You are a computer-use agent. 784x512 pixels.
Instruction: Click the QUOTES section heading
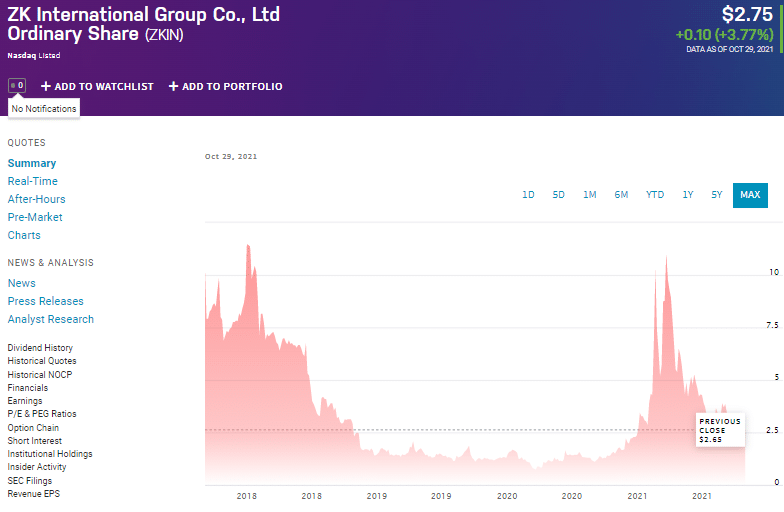coord(26,142)
